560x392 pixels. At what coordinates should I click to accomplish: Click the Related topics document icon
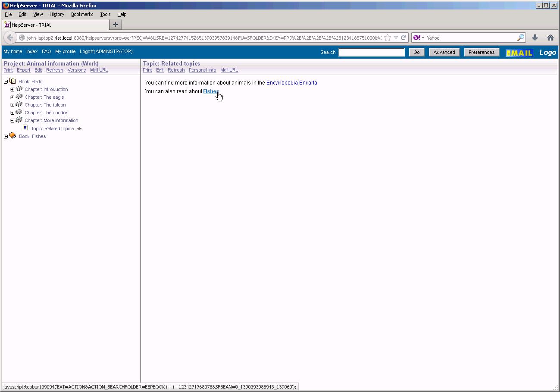tap(25, 128)
